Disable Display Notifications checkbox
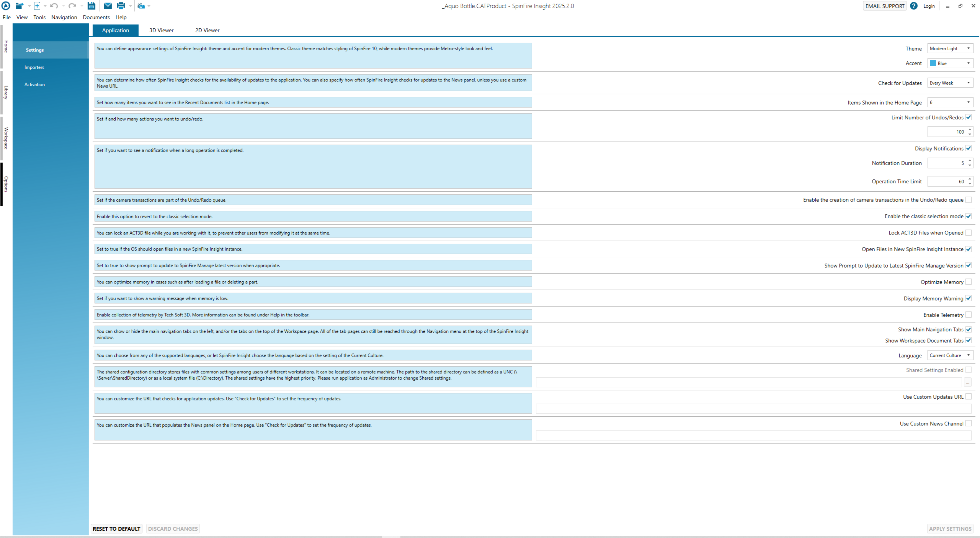Viewport: 980px width, 538px height. coord(968,148)
